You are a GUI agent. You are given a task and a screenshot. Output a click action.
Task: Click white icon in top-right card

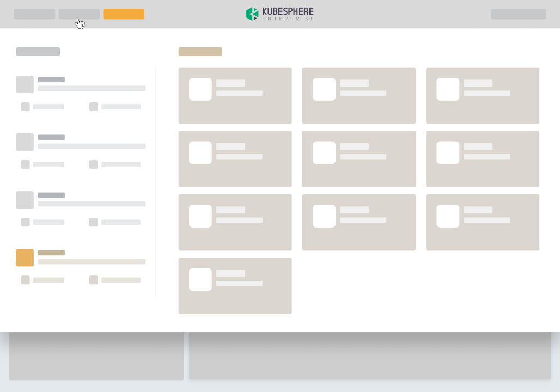point(448,89)
